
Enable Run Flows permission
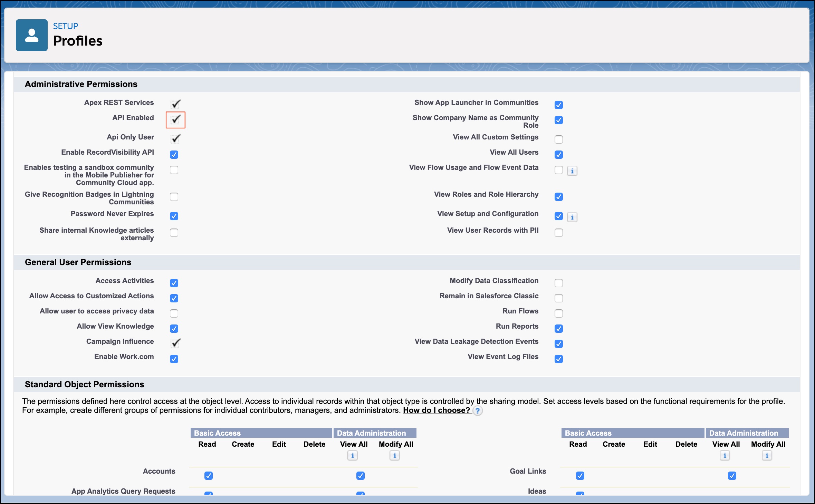559,313
